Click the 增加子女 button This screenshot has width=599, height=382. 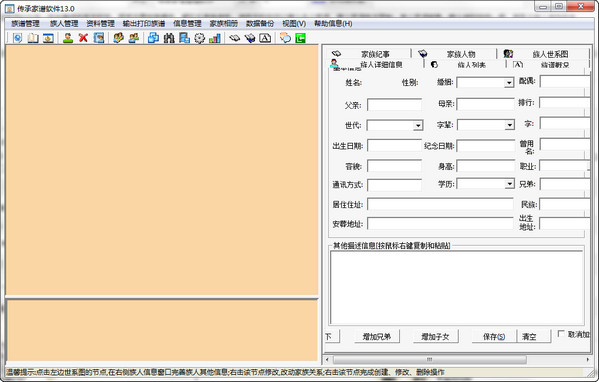point(435,337)
